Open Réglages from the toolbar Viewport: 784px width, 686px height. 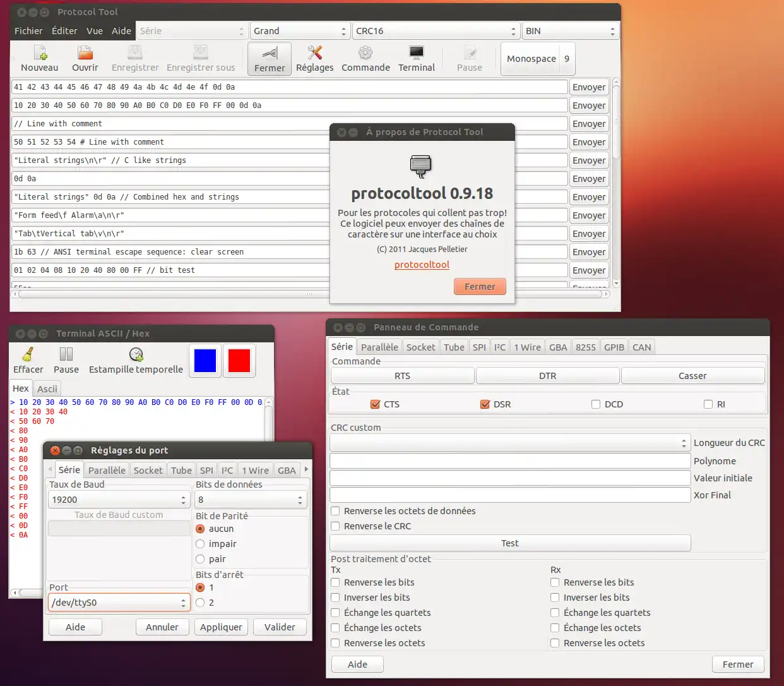(314, 59)
